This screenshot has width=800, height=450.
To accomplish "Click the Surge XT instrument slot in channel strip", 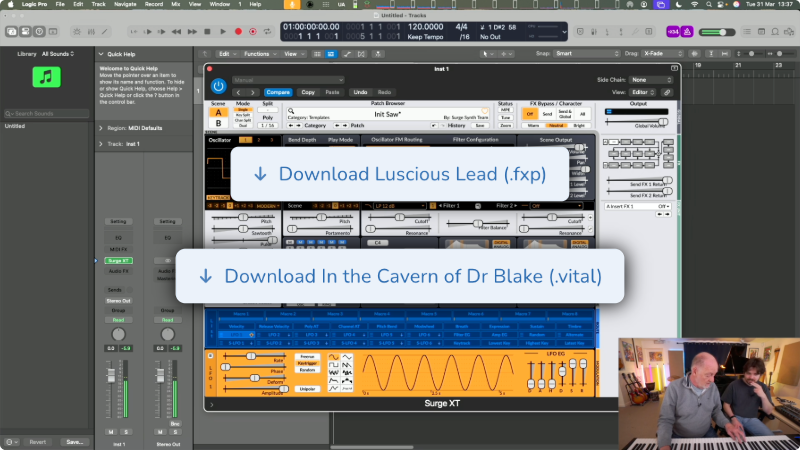I will [x=118, y=261].
